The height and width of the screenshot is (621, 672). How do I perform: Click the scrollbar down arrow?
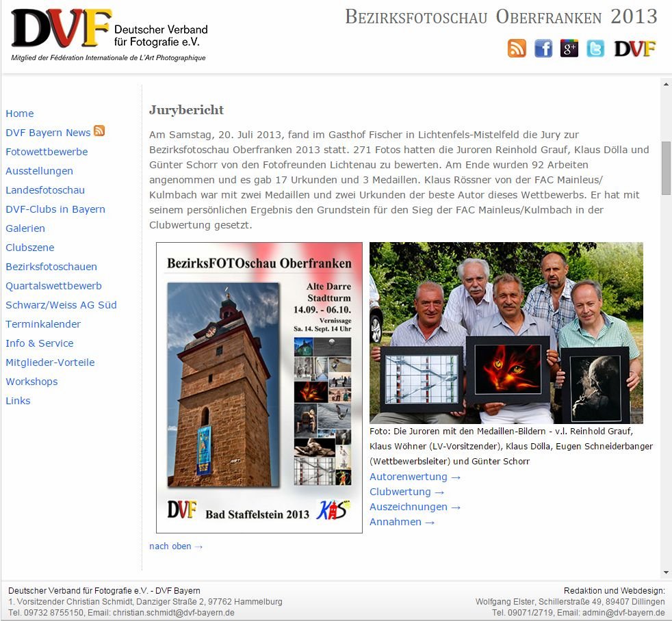coord(666,572)
